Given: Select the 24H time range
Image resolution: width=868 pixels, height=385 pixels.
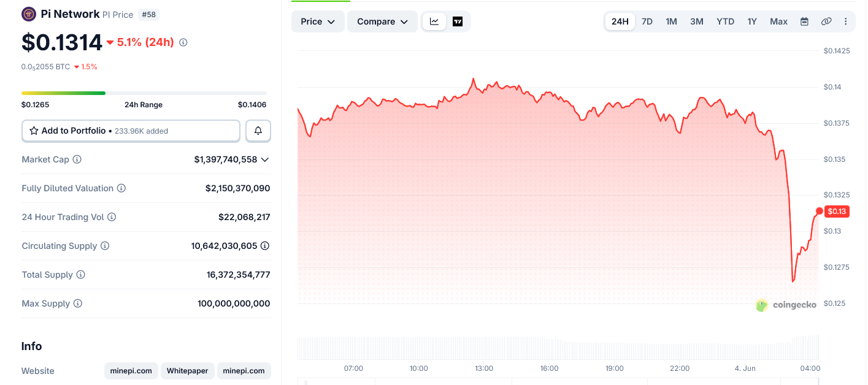Looking at the screenshot, I should tap(620, 21).
